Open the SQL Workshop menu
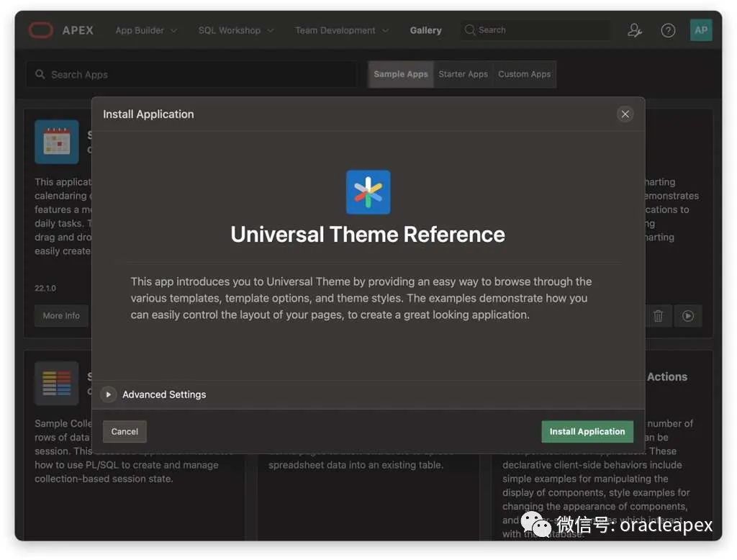Viewport: 737px width, 560px height. tap(236, 30)
